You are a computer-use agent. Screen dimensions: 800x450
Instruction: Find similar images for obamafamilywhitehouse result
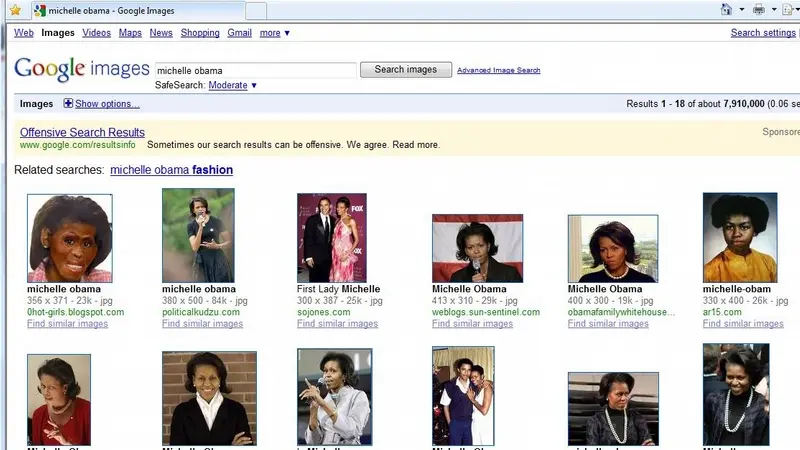tap(608, 323)
